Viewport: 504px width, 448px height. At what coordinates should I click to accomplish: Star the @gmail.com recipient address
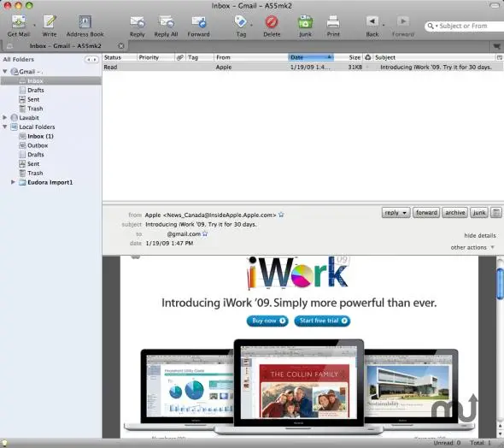point(205,233)
